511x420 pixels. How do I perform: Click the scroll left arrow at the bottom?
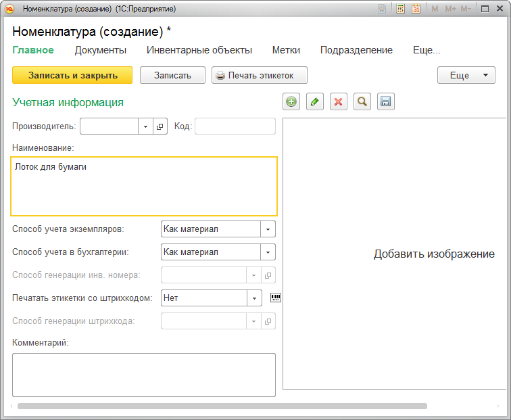click(x=11, y=406)
